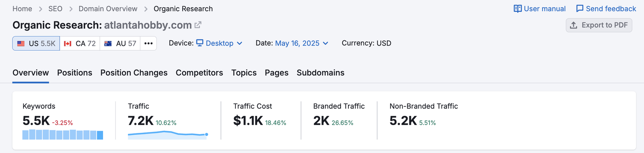Go to Domain Overview breadcrumb link
This screenshot has height=153, width=644.
108,8
